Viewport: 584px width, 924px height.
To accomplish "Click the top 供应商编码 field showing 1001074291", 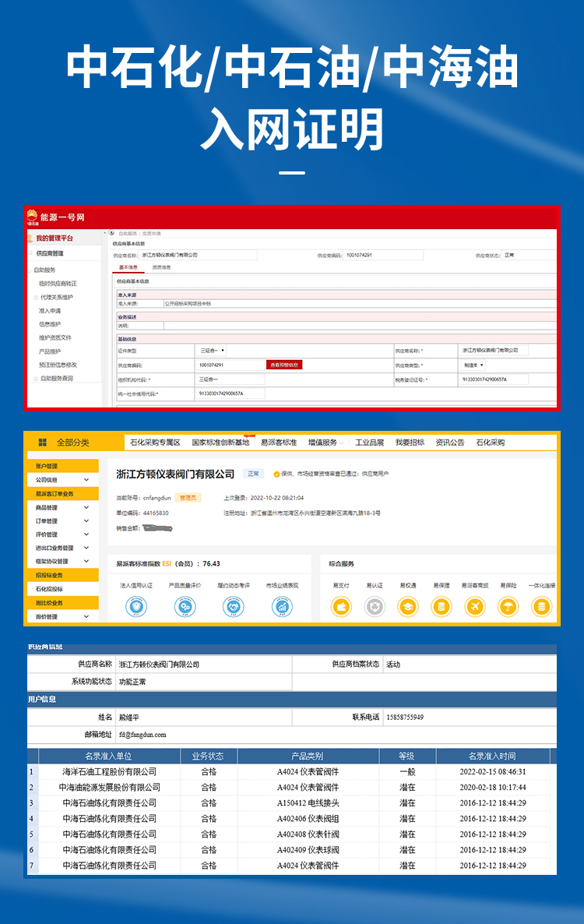I will 383,256.
